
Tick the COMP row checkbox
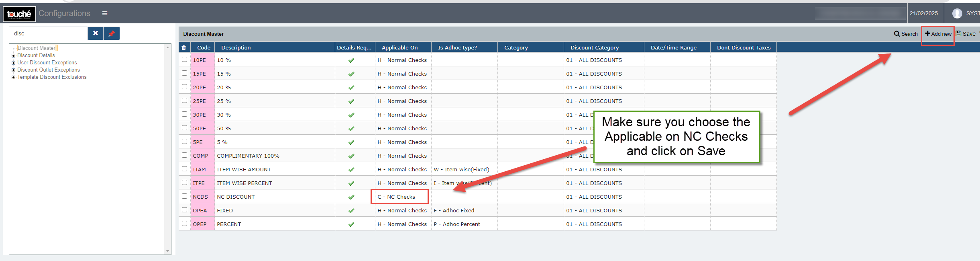click(185, 155)
